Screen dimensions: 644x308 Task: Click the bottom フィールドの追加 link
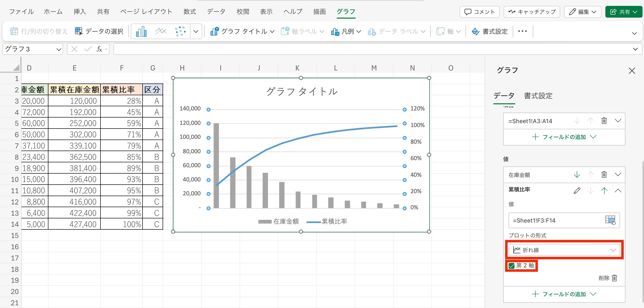pyautogui.click(x=564, y=294)
